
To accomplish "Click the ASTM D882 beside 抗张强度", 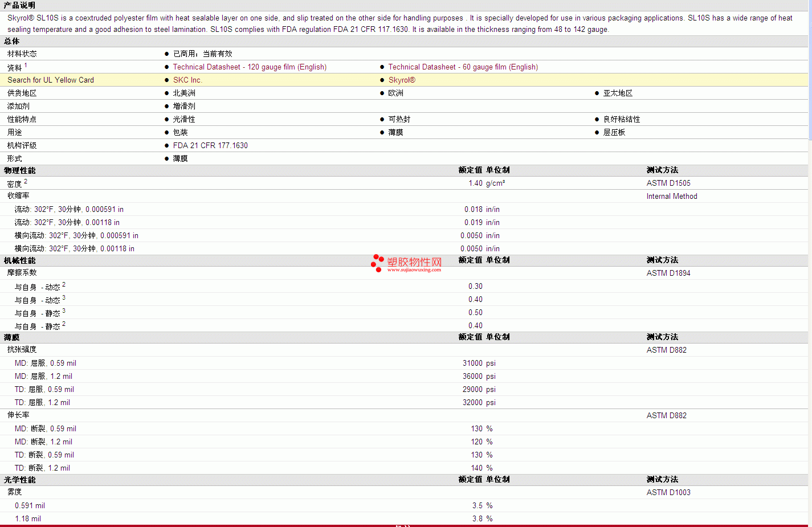I will pos(667,350).
